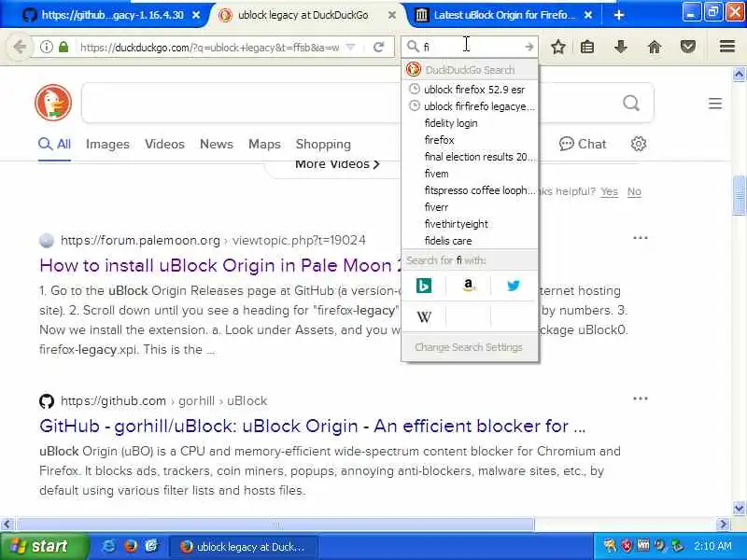
Task: Answer Yes to helpful feedback
Action: (609, 191)
